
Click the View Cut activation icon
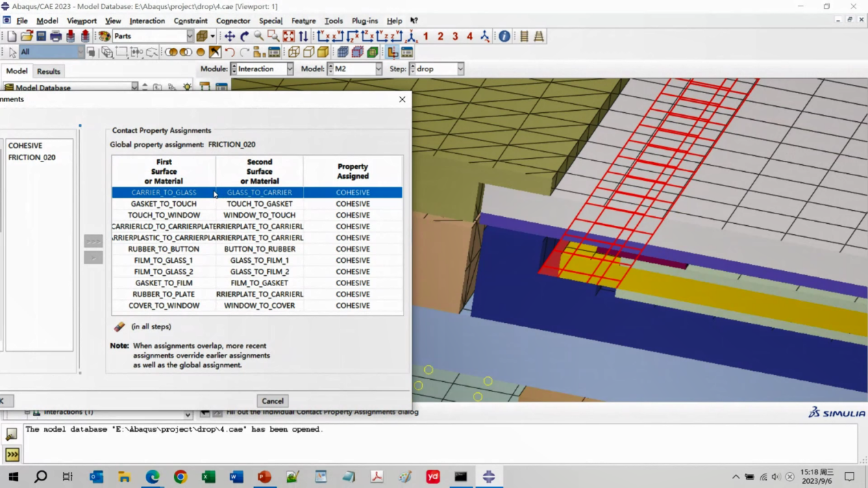point(393,52)
